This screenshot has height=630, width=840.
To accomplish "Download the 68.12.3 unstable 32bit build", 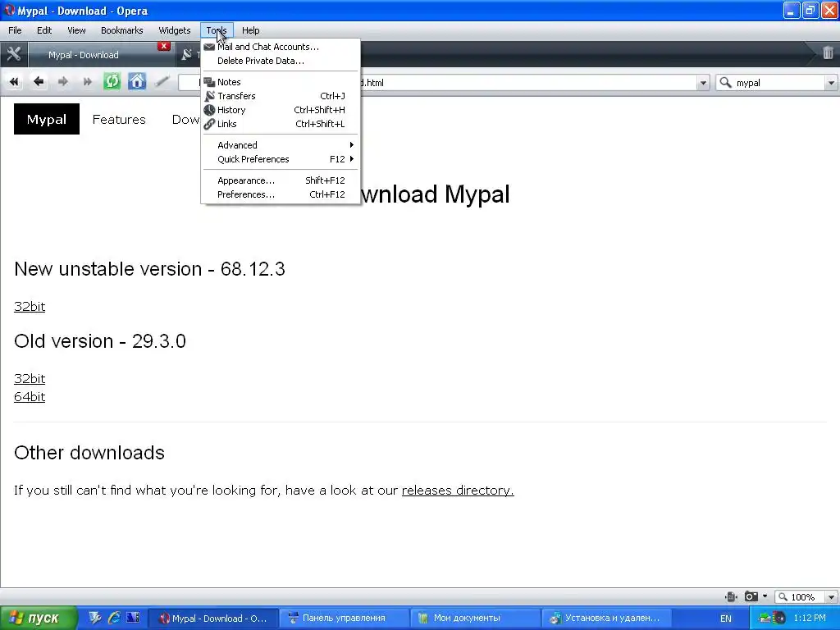I will tap(30, 307).
